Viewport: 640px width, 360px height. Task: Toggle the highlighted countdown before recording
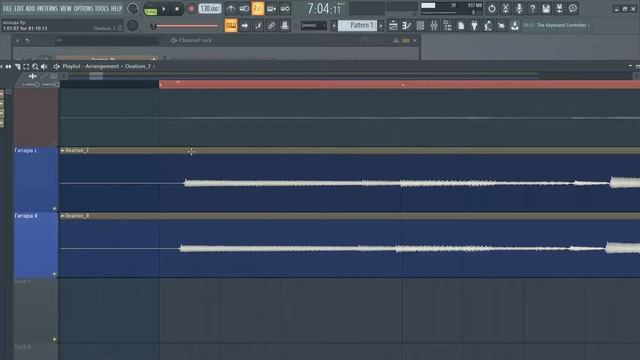[258, 9]
